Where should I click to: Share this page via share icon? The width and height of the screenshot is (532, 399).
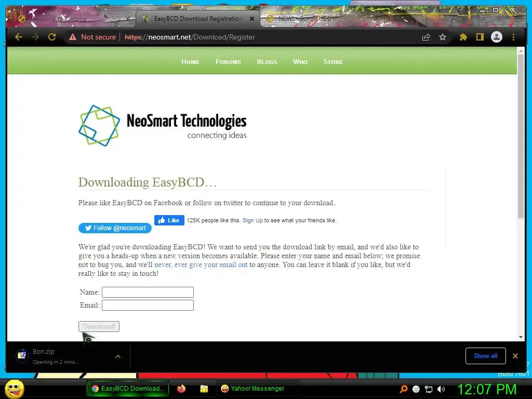(426, 37)
